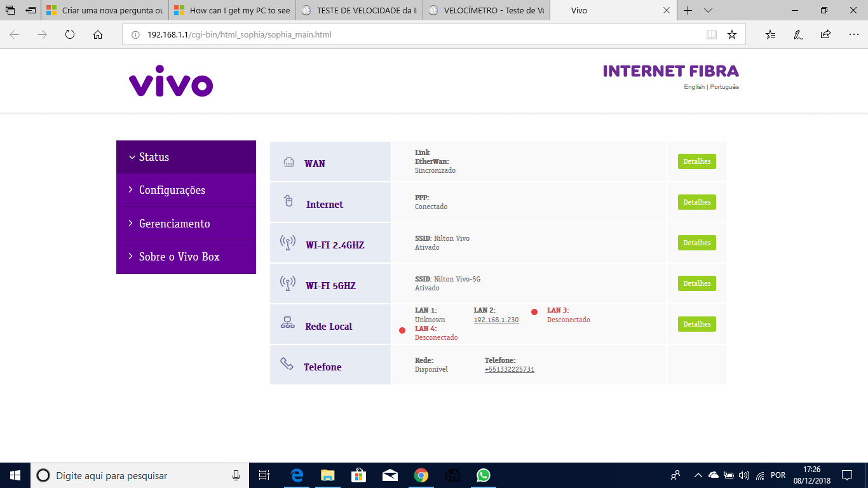Open Wi-Fi network settings in system tray
The width and height of the screenshot is (868, 488).
coord(760,475)
